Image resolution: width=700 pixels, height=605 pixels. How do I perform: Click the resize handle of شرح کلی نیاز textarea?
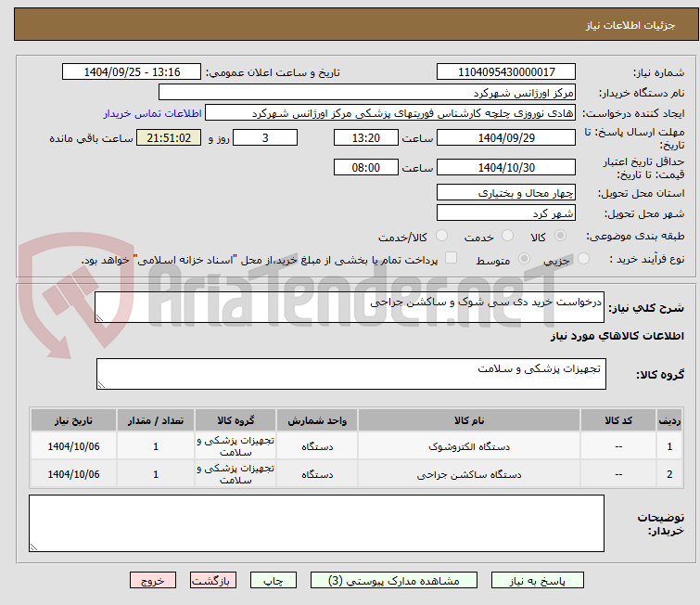[x=99, y=318]
